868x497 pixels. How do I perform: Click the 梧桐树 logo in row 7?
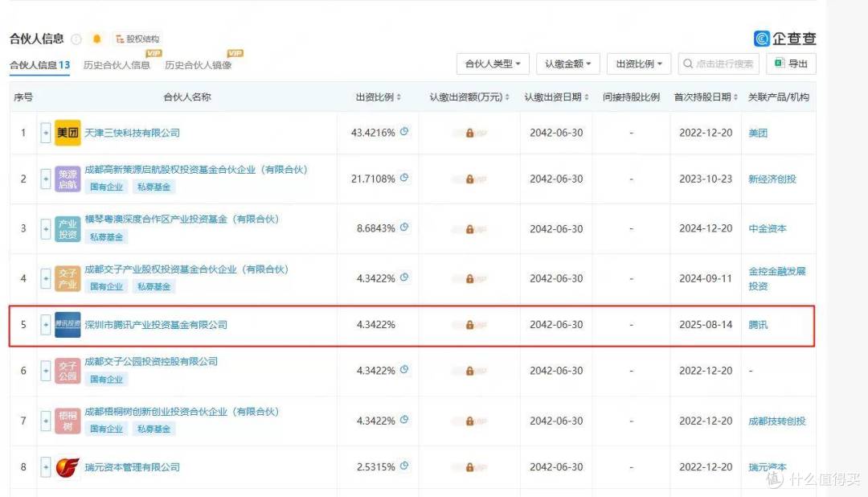[68, 421]
